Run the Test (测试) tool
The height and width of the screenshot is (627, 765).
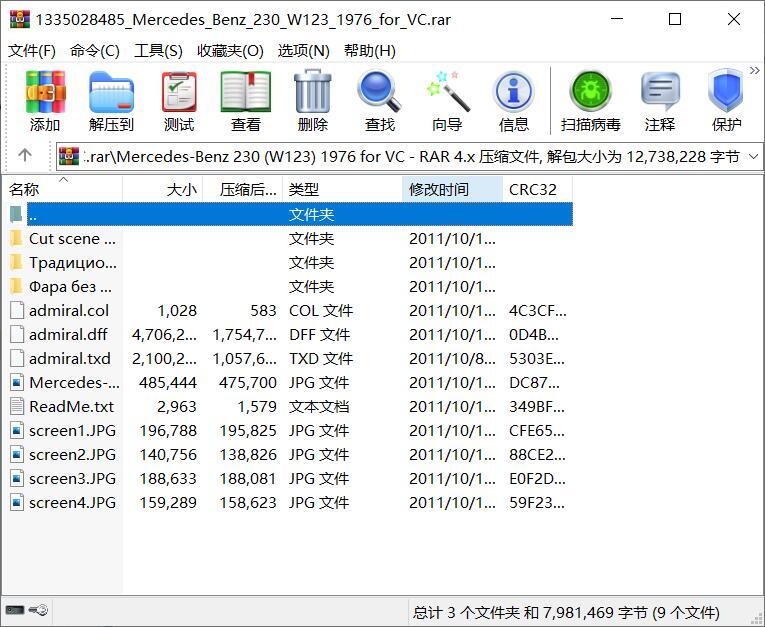[179, 101]
